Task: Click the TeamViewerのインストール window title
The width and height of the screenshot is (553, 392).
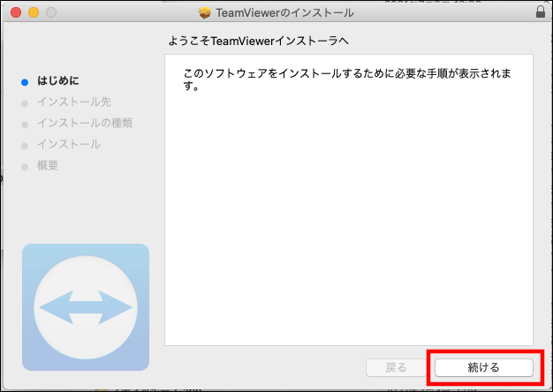Action: point(284,12)
